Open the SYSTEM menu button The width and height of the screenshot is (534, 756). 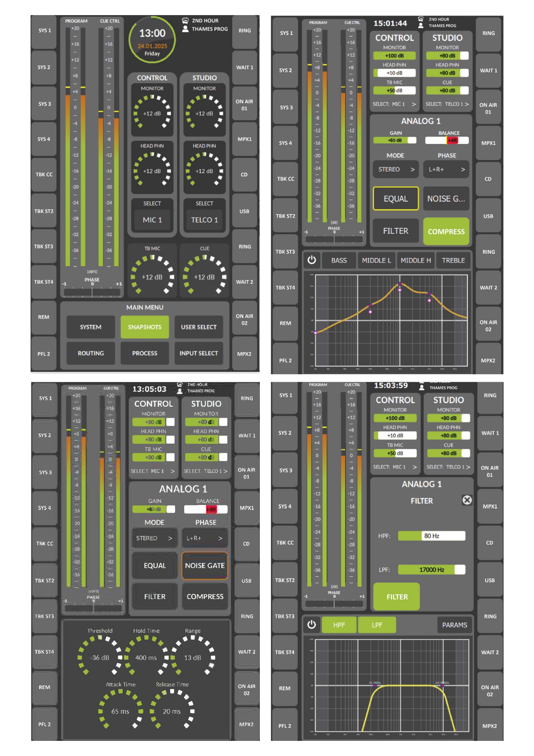[x=91, y=327]
